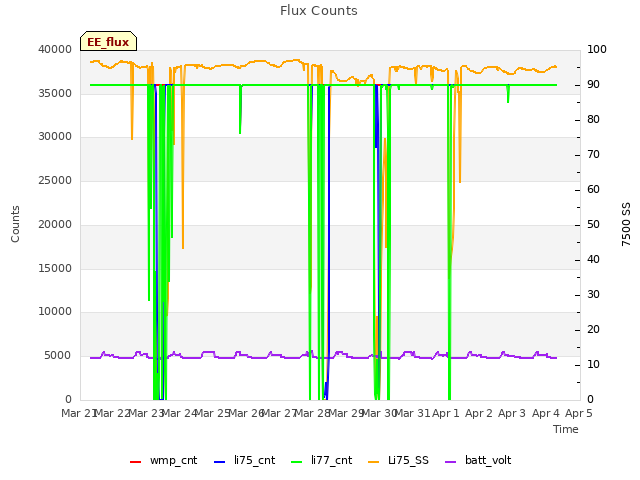Click the Apr 5 date label

click(579, 413)
